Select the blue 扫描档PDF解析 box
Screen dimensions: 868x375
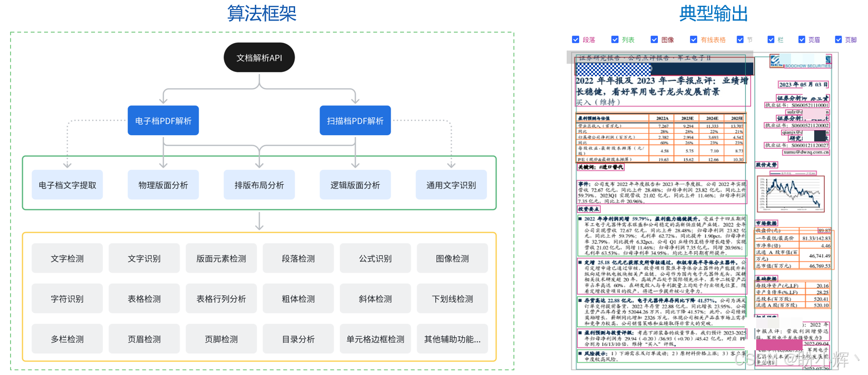[x=355, y=120]
